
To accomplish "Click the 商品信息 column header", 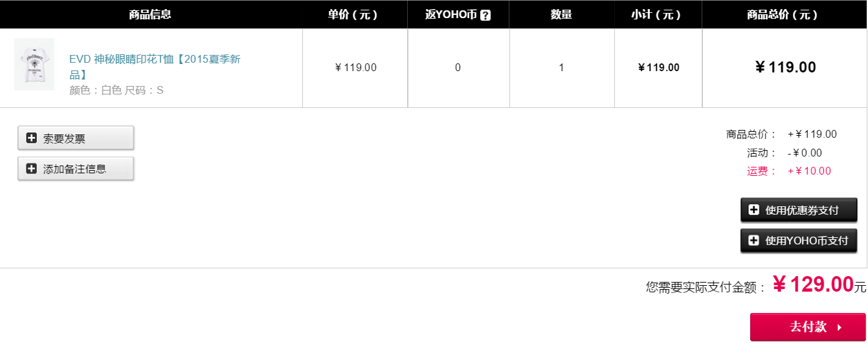I will (150, 14).
